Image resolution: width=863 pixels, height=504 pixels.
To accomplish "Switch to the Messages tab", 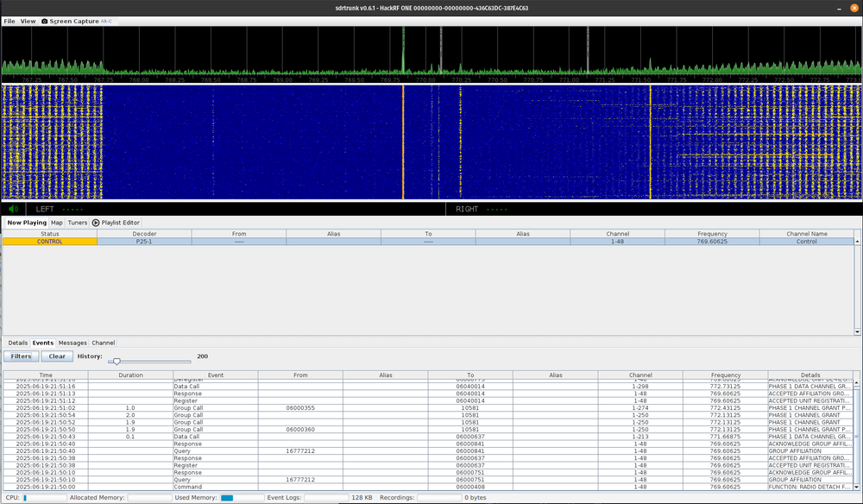I will [72, 343].
